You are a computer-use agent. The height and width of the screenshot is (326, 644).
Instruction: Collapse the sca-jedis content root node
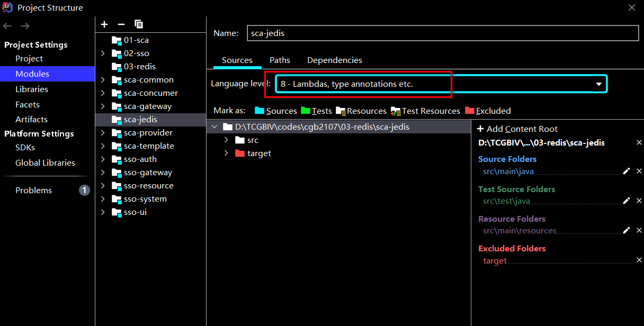pyautogui.click(x=214, y=126)
